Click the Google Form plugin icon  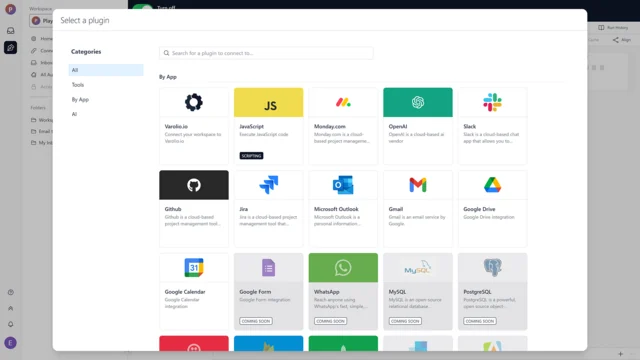tap(269, 268)
